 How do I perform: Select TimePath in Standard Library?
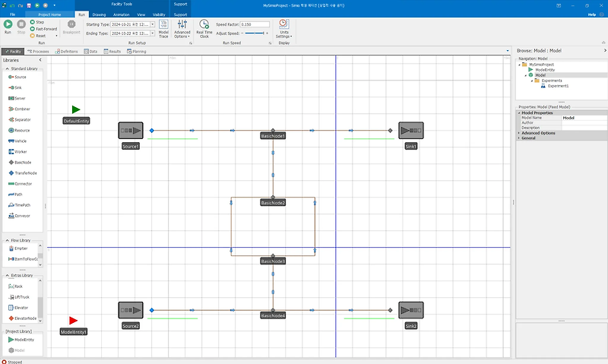[19, 205]
